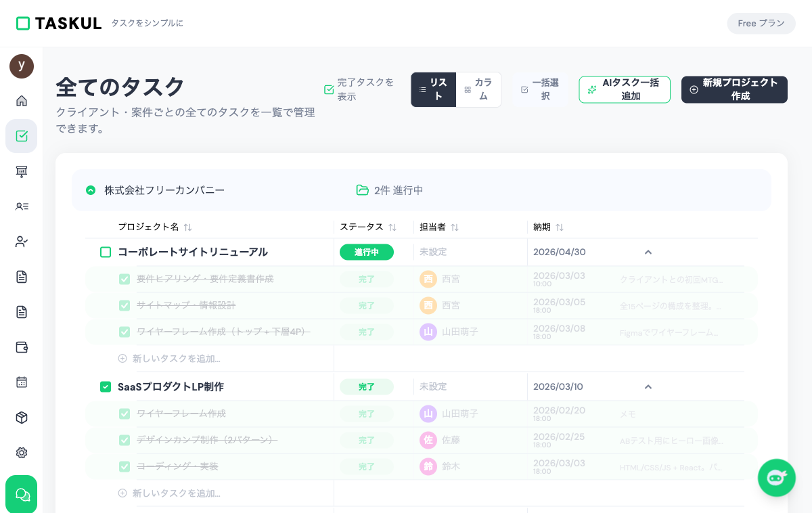Image resolution: width=812 pixels, height=513 pixels.
Task: Open settings gear in sidebar
Action: click(22, 453)
